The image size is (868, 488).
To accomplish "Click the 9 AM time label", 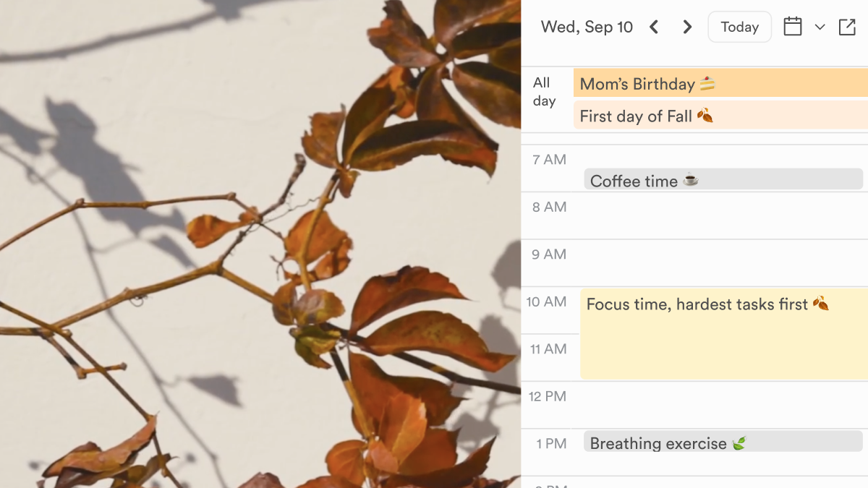I will click(x=549, y=254).
